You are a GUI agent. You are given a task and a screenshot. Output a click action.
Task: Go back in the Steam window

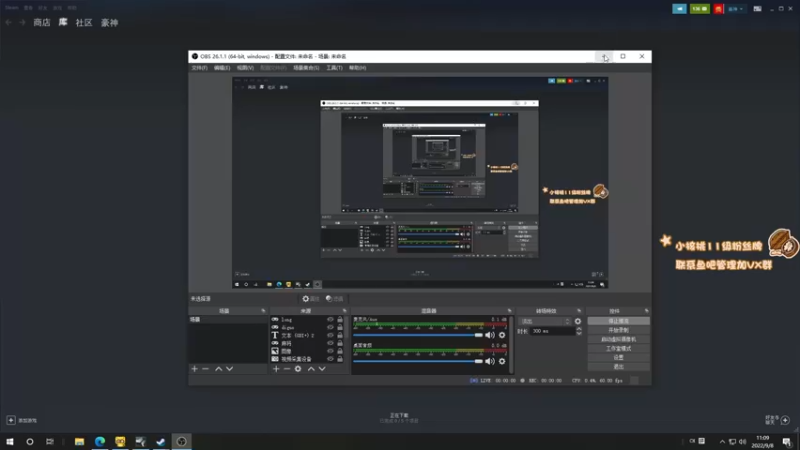(x=9, y=22)
